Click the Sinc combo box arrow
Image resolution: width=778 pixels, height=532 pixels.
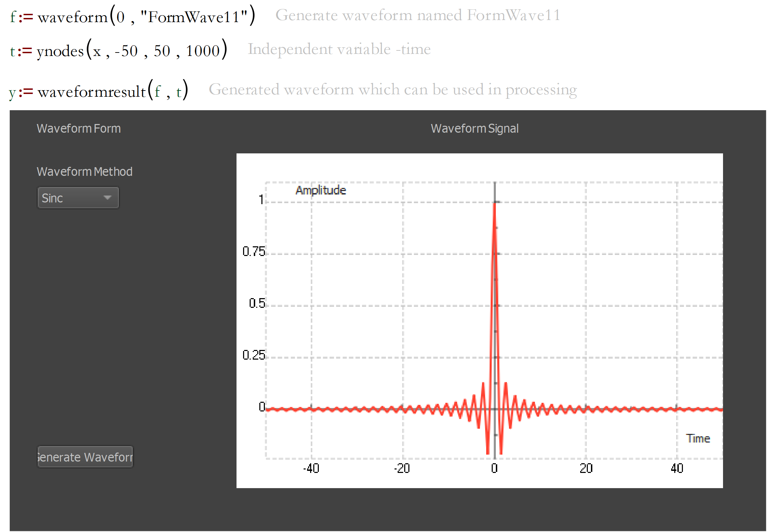pos(107,198)
